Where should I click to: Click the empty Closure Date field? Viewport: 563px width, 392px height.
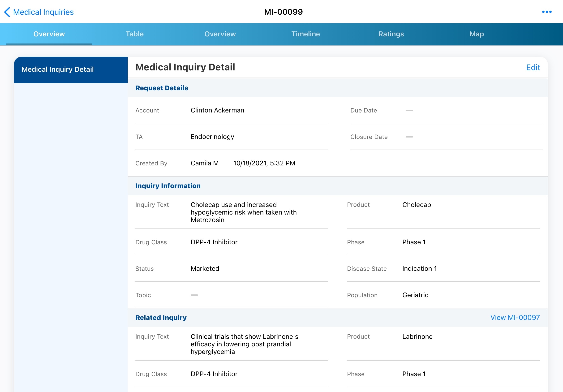[x=409, y=137]
